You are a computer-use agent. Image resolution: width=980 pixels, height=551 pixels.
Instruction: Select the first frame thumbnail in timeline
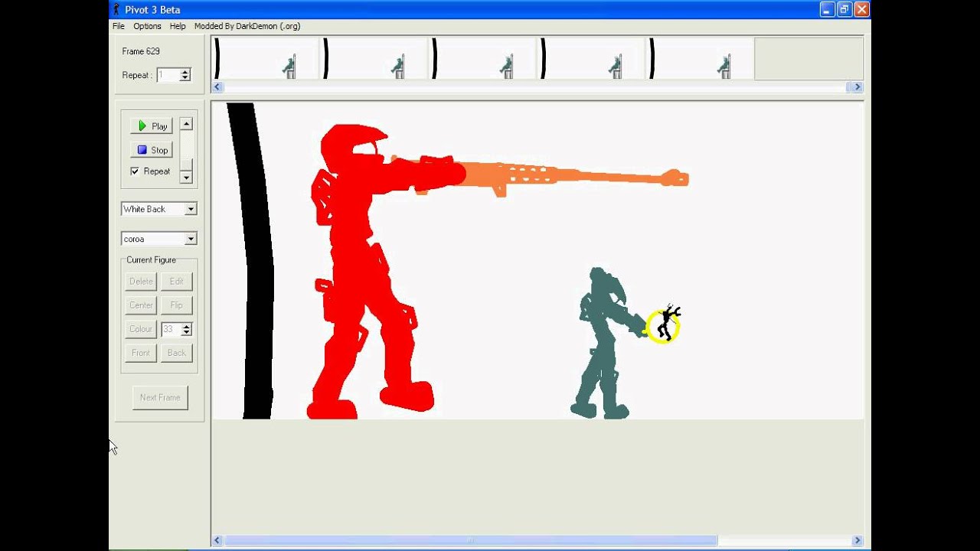click(266, 59)
